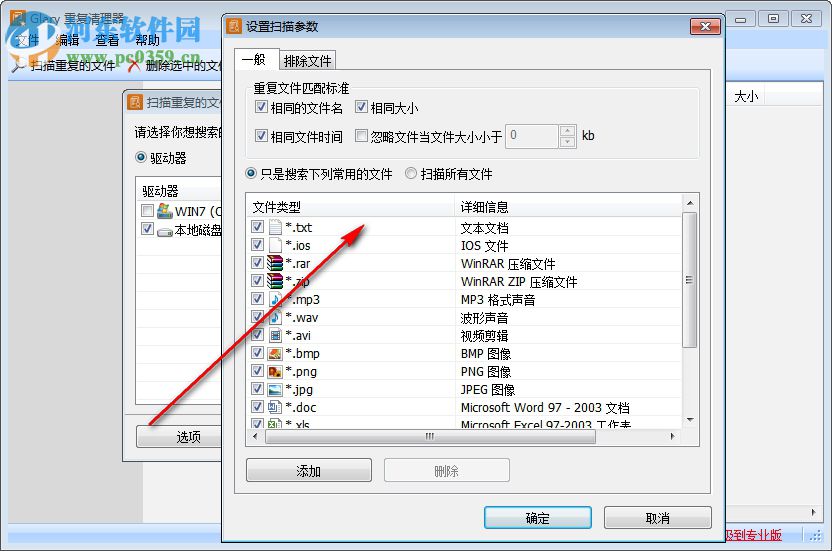
Task: Open the 编辑 menu
Action: [x=68, y=40]
